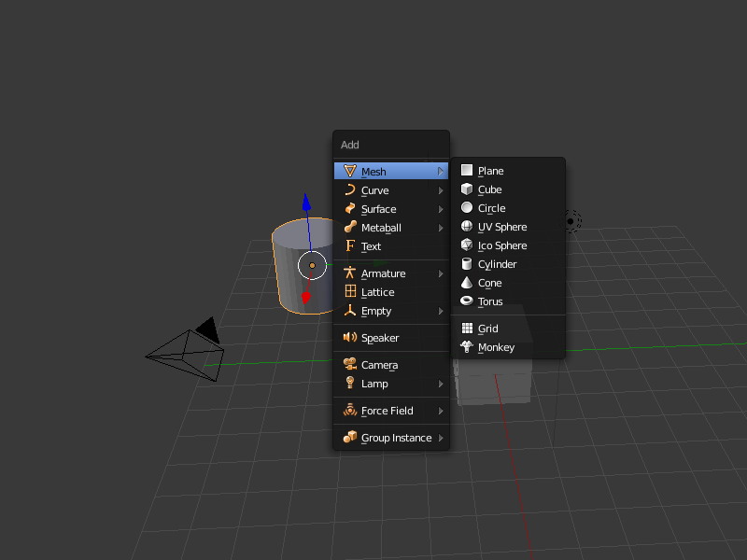The width and height of the screenshot is (747, 560).
Task: Click the white manipulator center circle
Action: click(x=312, y=265)
